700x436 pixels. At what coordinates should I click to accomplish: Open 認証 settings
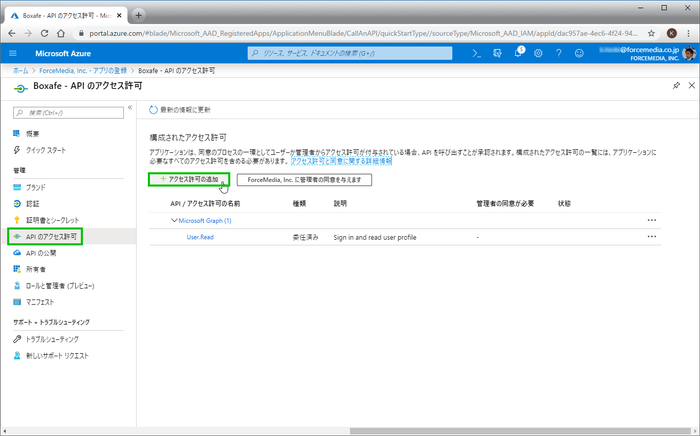(32, 204)
